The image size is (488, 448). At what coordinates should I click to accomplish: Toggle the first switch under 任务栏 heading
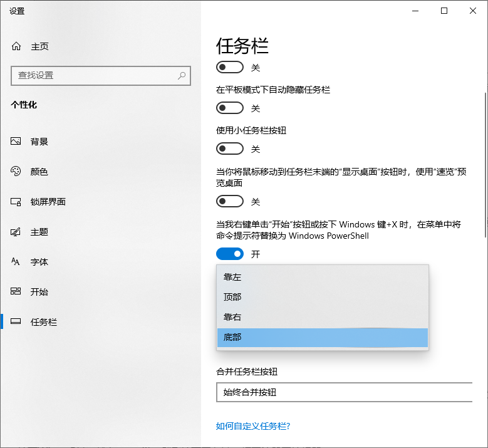pyautogui.click(x=230, y=67)
